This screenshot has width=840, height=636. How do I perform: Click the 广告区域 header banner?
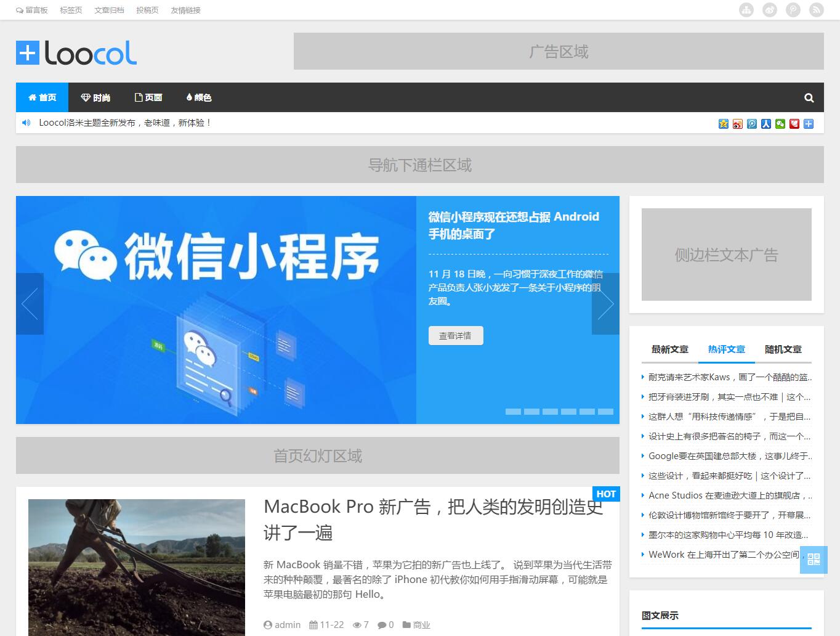point(559,51)
